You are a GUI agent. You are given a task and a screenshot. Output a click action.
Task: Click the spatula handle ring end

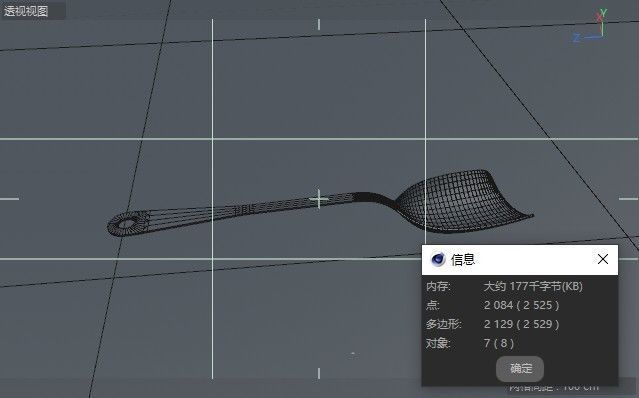[128, 224]
